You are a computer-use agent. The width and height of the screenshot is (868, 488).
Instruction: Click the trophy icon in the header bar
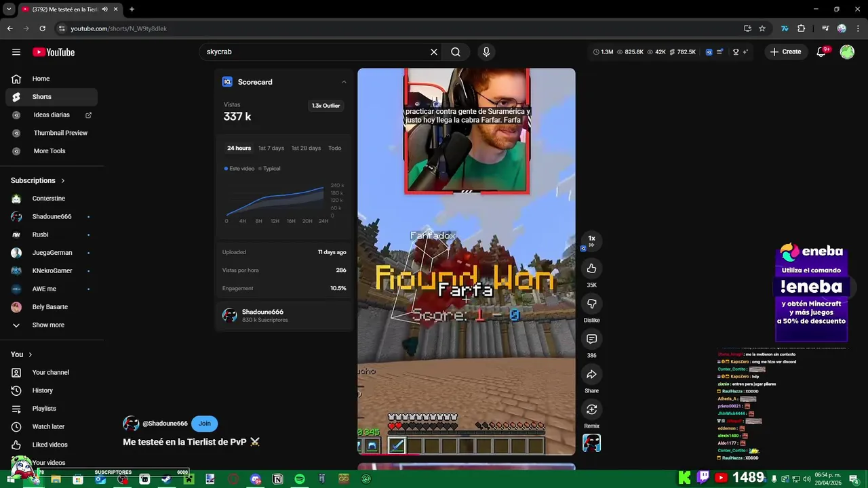[736, 52]
